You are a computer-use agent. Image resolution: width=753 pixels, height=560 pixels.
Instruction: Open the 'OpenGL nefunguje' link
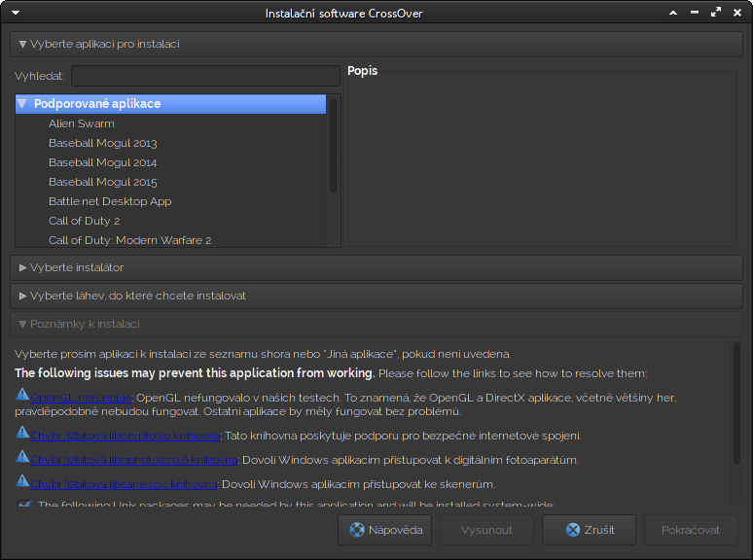[x=81, y=398]
